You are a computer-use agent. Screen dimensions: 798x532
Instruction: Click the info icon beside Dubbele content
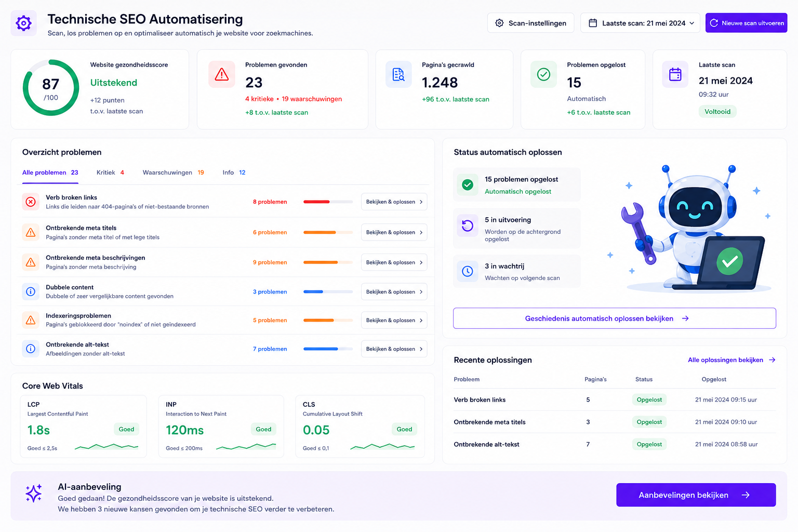(x=31, y=291)
